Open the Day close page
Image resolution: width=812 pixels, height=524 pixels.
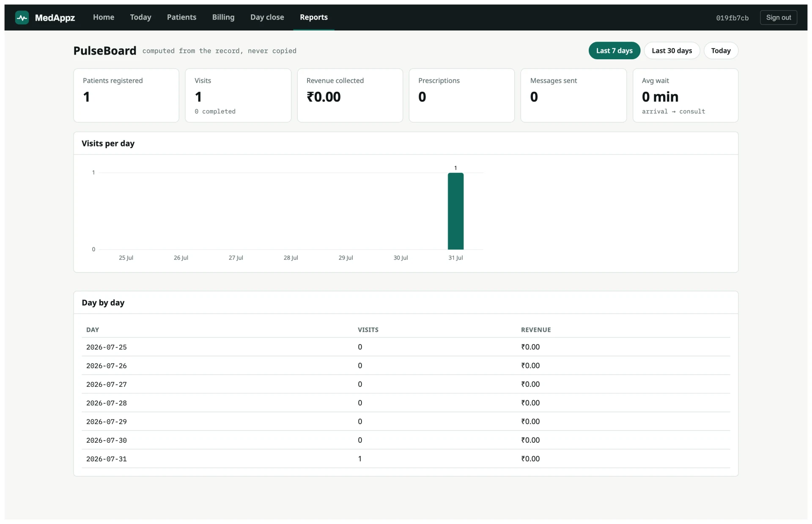click(x=267, y=17)
